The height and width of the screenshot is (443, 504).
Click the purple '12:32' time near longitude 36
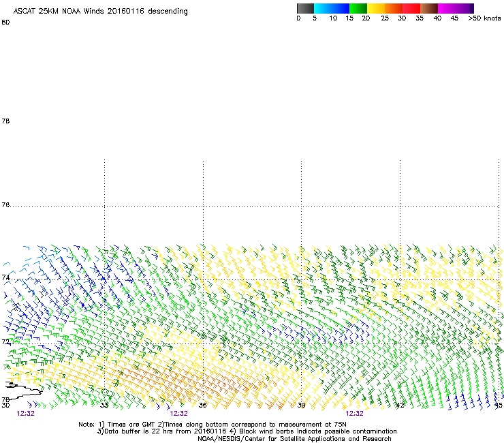pyautogui.click(x=178, y=414)
